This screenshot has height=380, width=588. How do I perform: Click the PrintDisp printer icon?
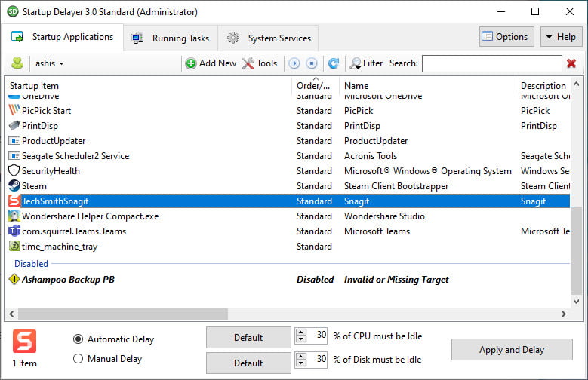click(x=14, y=125)
